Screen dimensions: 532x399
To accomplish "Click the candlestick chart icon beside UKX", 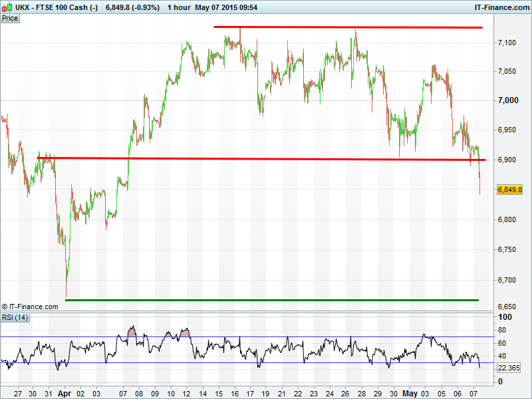I will 7,7.
